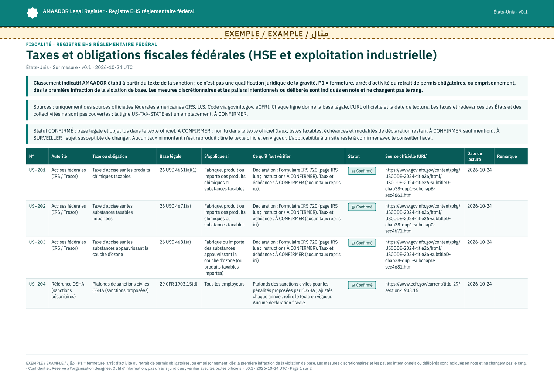Click "Page 1 sur 2" in the footer

301,368
